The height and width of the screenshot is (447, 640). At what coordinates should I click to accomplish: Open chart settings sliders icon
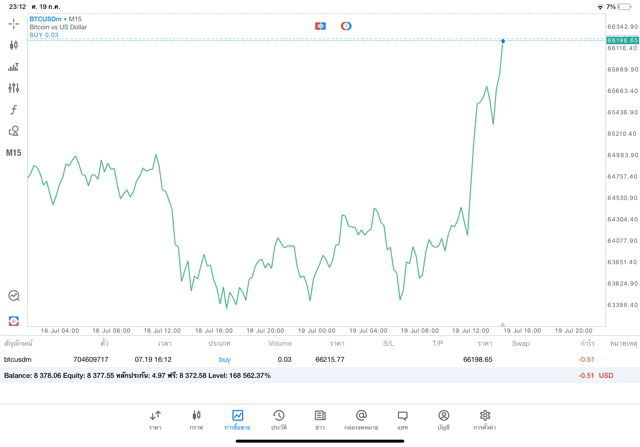click(14, 88)
